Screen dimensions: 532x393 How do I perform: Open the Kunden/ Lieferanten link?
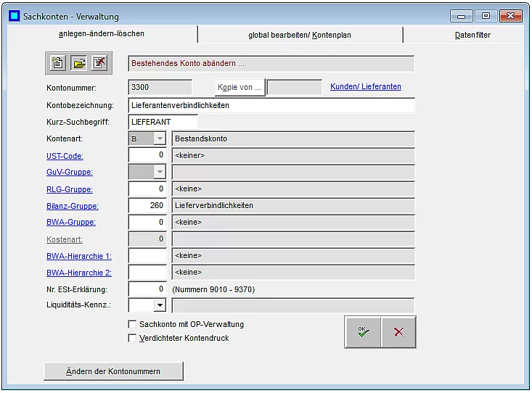point(365,87)
